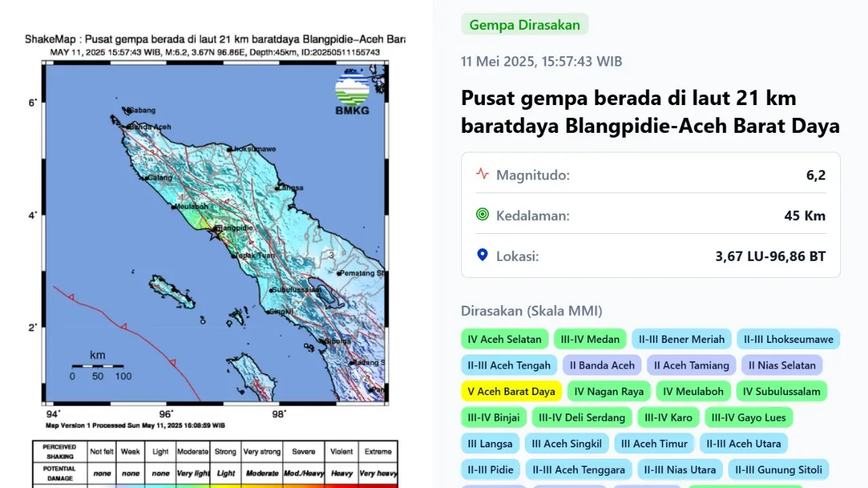
Task: Click the II-III Pidie chip
Action: [491, 470]
